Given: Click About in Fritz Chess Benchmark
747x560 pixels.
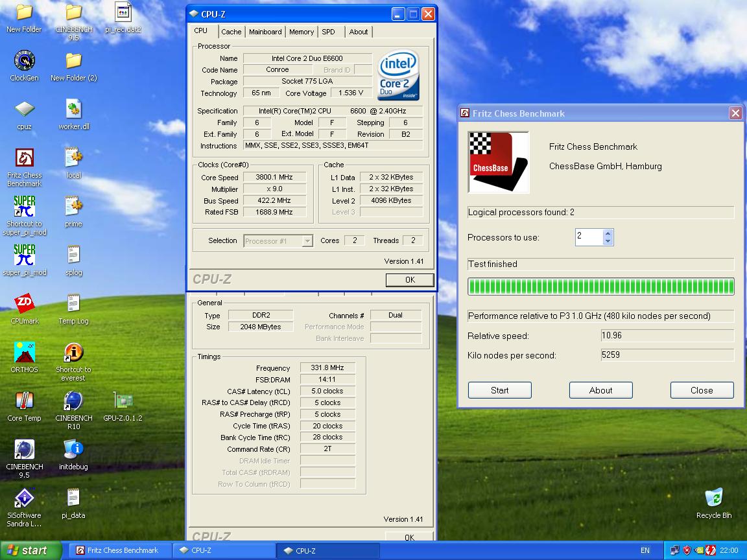Looking at the screenshot, I should click(x=600, y=390).
